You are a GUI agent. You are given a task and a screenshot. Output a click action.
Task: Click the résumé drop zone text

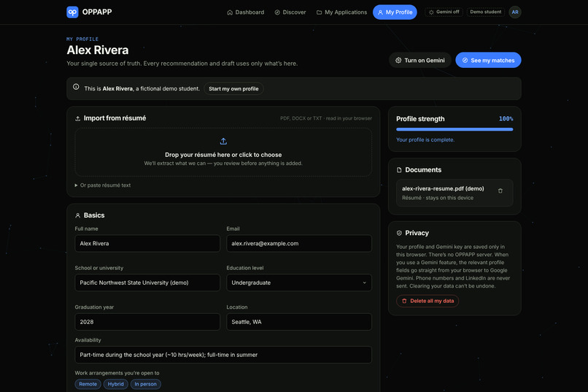click(223, 155)
